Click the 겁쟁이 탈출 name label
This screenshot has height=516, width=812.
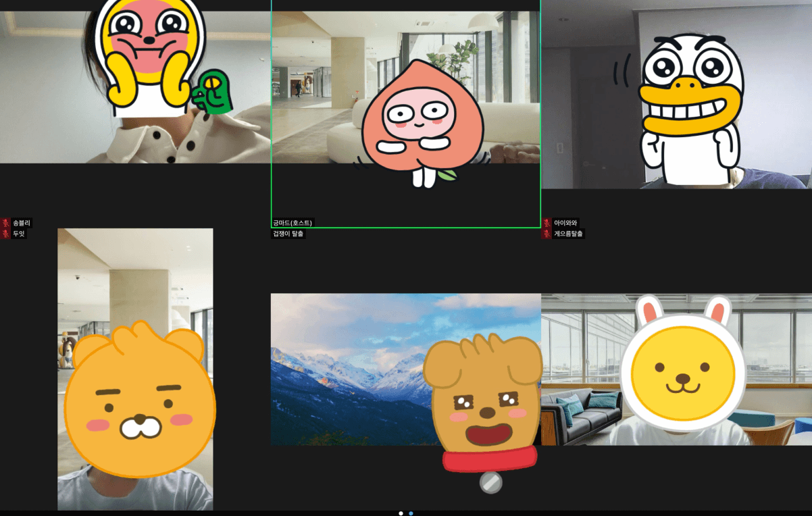tap(288, 234)
